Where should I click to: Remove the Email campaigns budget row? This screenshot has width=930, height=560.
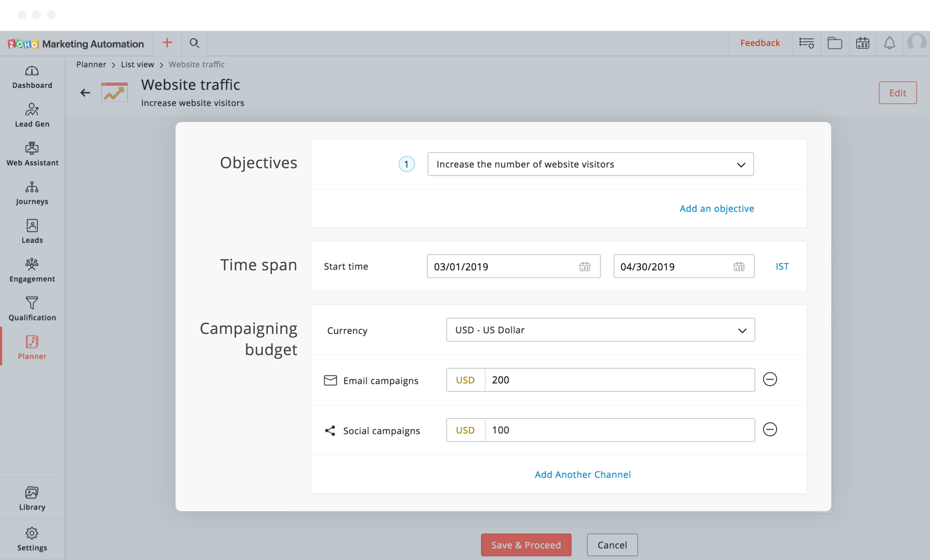pyautogui.click(x=770, y=379)
